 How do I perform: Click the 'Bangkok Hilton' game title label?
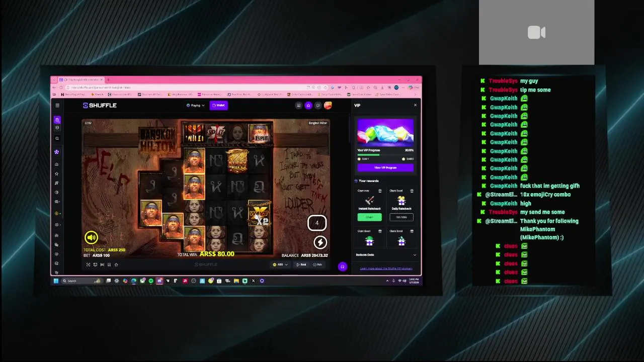317,123
